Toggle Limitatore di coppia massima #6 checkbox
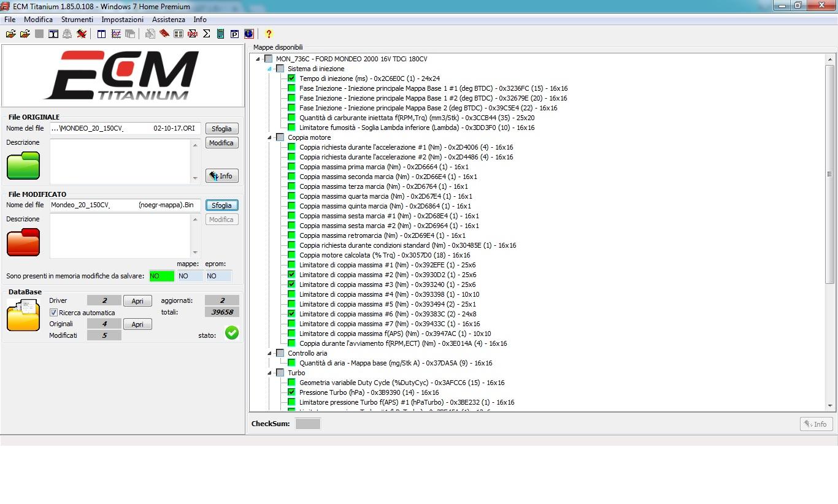The image size is (838, 504). pos(291,314)
